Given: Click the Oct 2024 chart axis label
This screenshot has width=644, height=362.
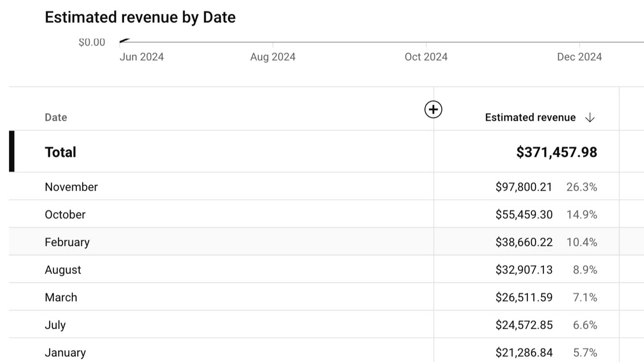Looking at the screenshot, I should [x=426, y=57].
